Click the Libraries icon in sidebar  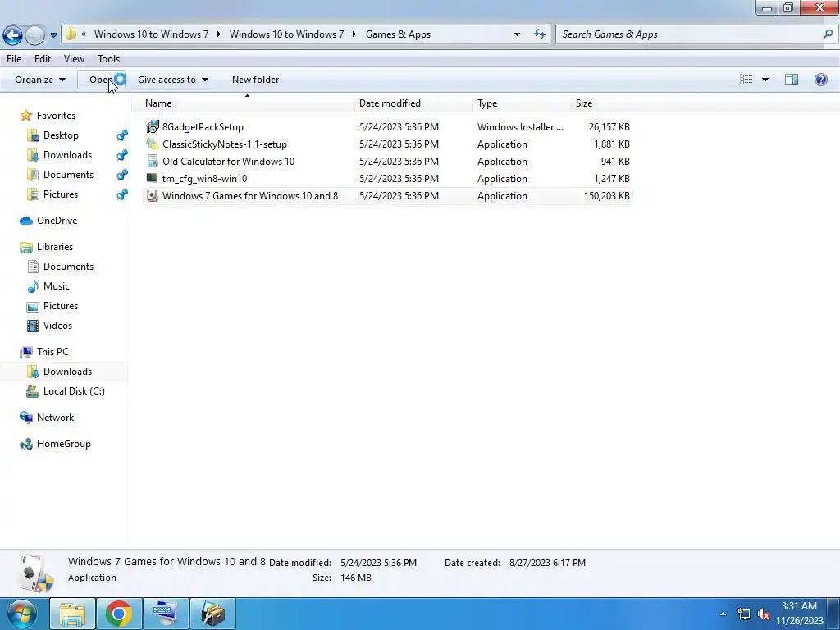(25, 247)
